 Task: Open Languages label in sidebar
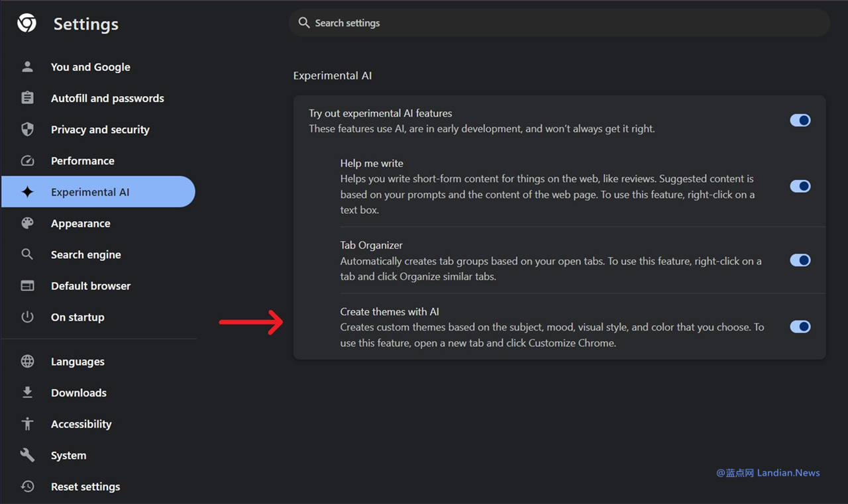point(78,362)
